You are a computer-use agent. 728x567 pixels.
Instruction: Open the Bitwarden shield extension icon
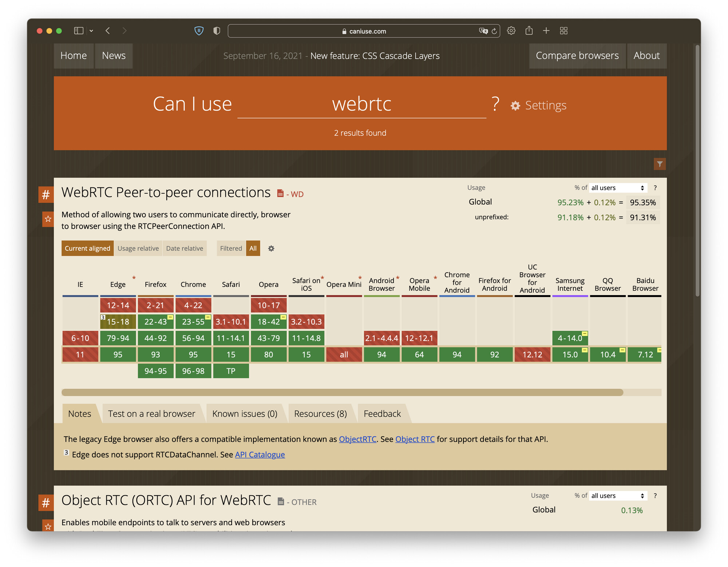coord(199,31)
